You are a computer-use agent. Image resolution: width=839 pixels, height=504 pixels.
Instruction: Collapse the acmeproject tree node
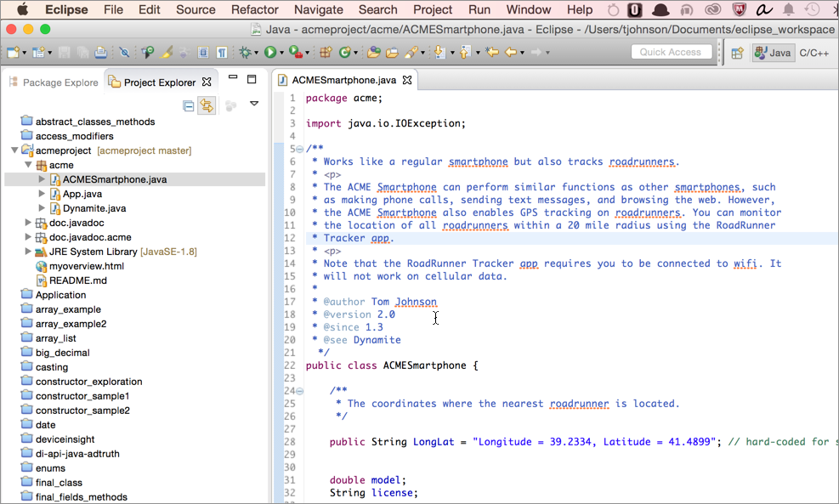[14, 150]
